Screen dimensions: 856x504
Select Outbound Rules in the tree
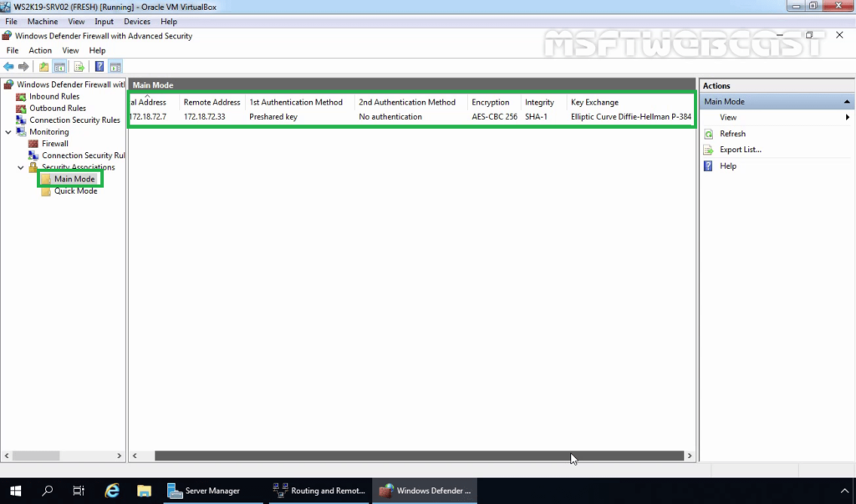point(58,108)
